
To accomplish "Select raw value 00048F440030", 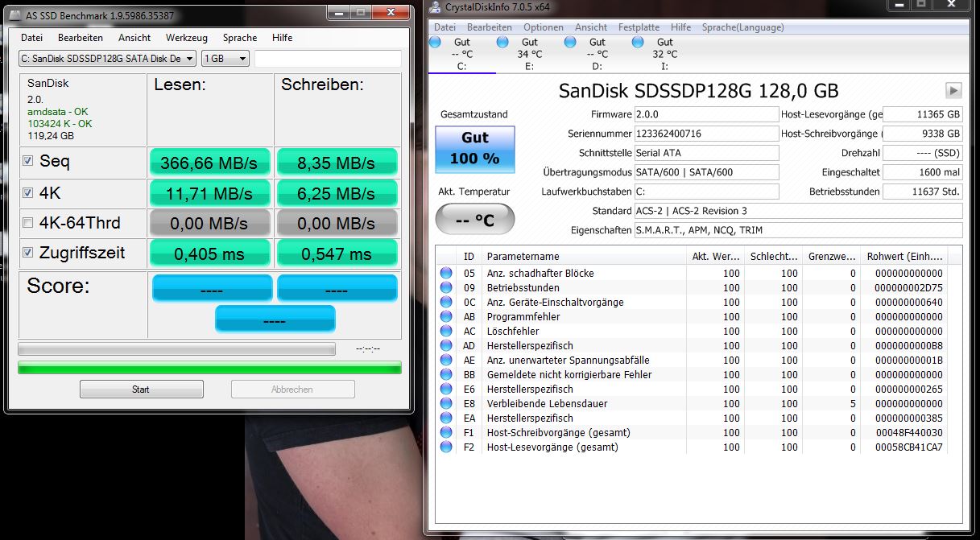I will point(908,433).
